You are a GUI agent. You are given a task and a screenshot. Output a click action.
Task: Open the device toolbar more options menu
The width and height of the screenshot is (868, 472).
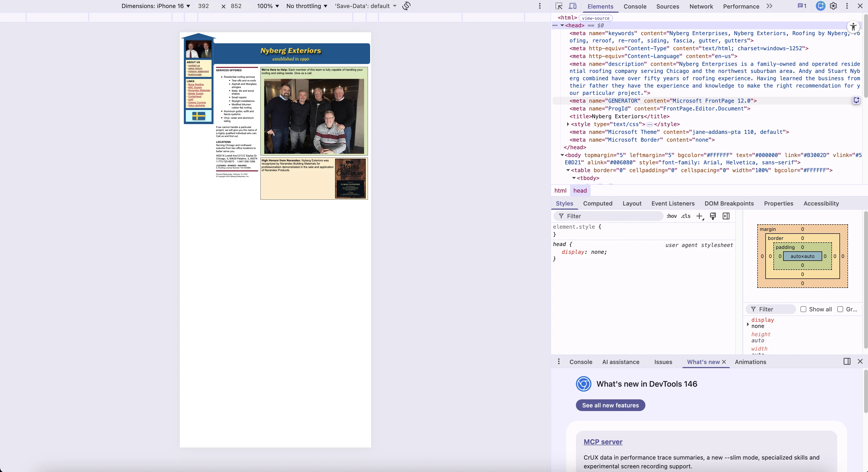(x=540, y=6)
